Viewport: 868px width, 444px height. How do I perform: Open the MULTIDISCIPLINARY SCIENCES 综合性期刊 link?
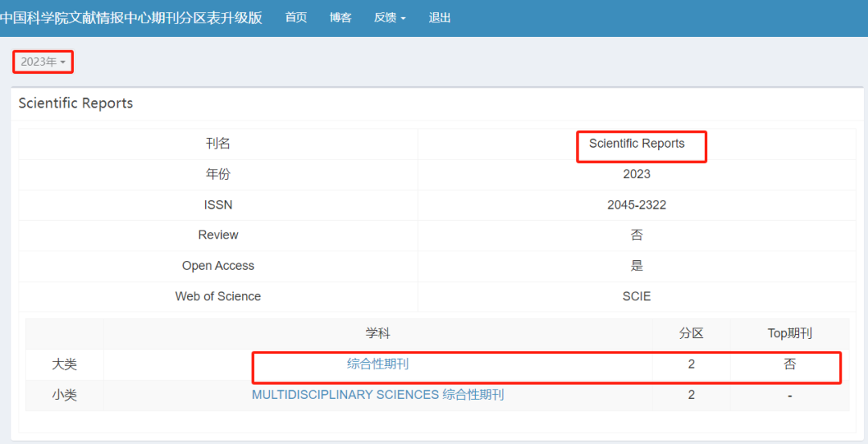click(x=378, y=395)
